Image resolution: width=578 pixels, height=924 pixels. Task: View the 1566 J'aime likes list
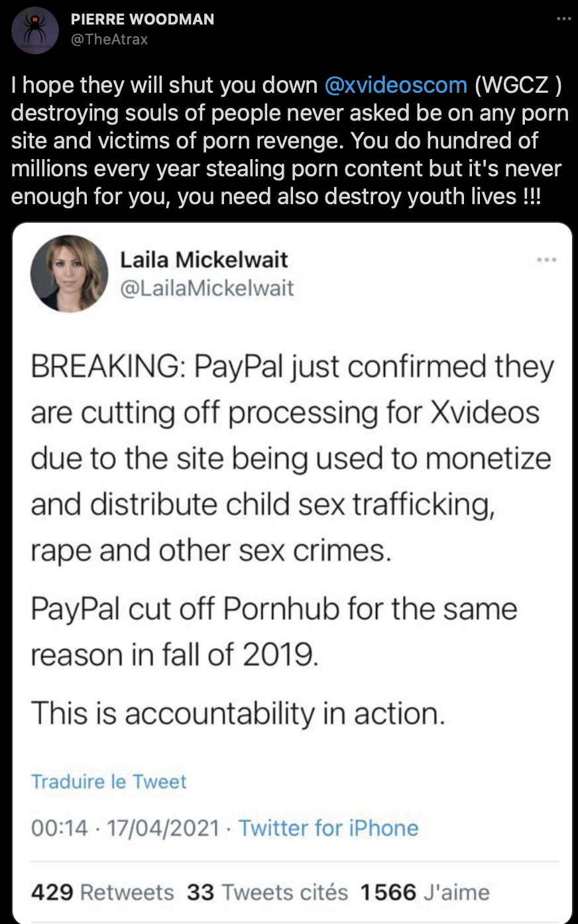coord(424,892)
